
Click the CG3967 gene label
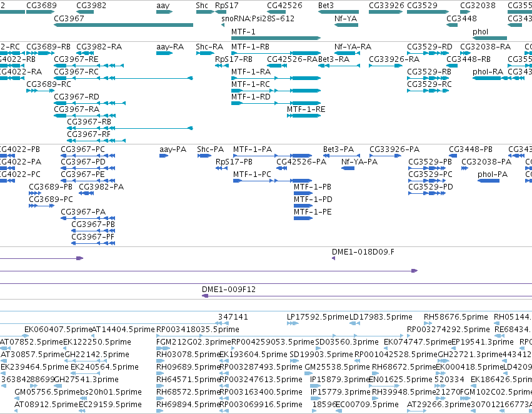(69, 19)
